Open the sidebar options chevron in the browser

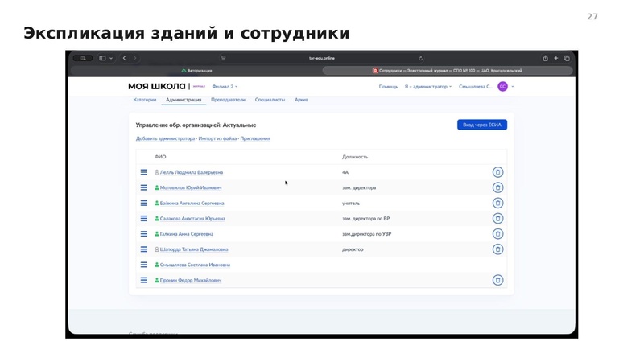[x=111, y=58]
